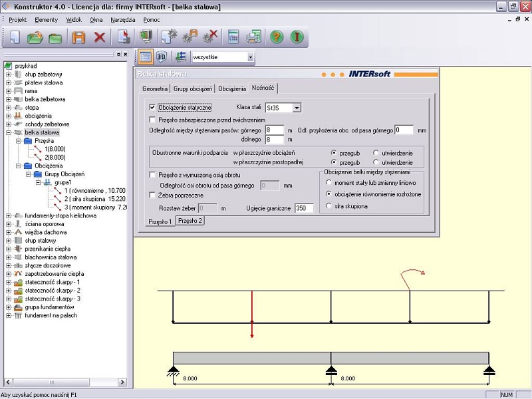Collapse the belka stalowa tree node
This screenshot has height=399, width=532.
9,132
